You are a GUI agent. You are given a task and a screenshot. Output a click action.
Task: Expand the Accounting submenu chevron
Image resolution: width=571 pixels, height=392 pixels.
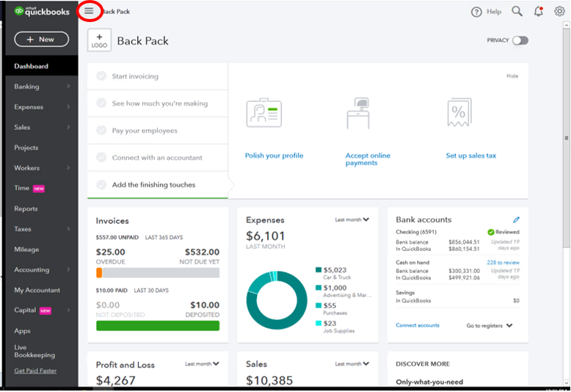(x=68, y=269)
